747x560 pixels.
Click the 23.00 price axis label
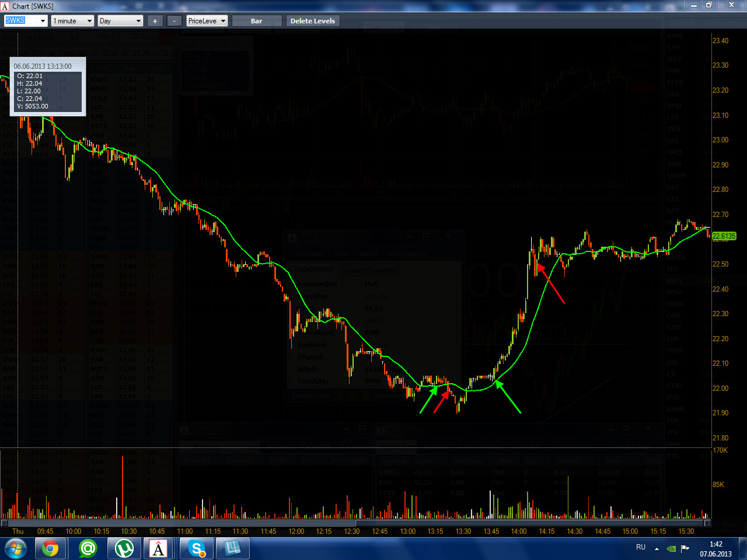point(720,140)
